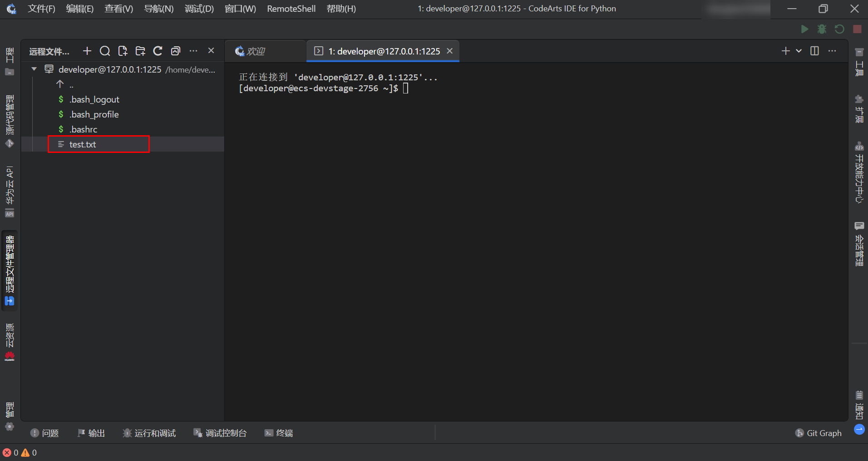
Task: Open the new terminal dropdown arrow
Action: coord(799,51)
